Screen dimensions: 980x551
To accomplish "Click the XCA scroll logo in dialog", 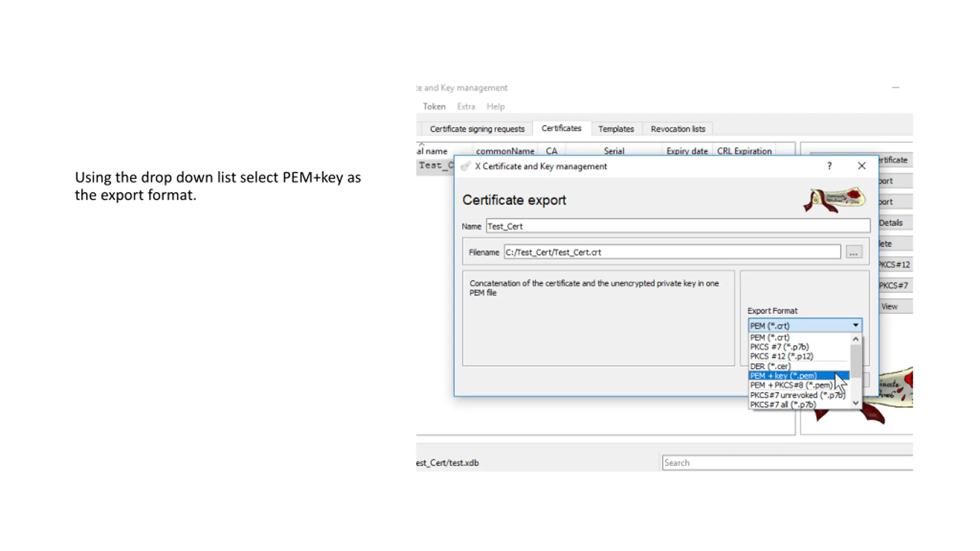I will point(835,200).
